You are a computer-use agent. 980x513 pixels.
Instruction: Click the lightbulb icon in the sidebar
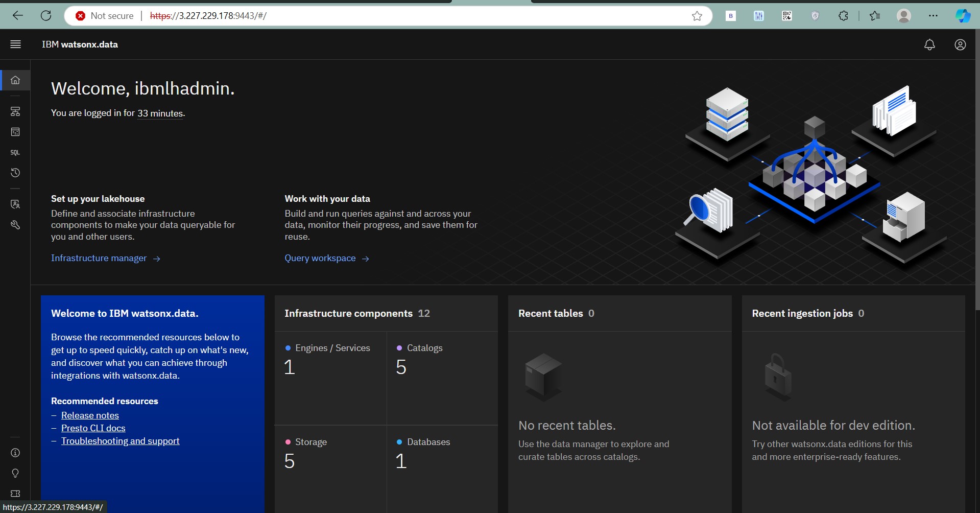(15, 473)
